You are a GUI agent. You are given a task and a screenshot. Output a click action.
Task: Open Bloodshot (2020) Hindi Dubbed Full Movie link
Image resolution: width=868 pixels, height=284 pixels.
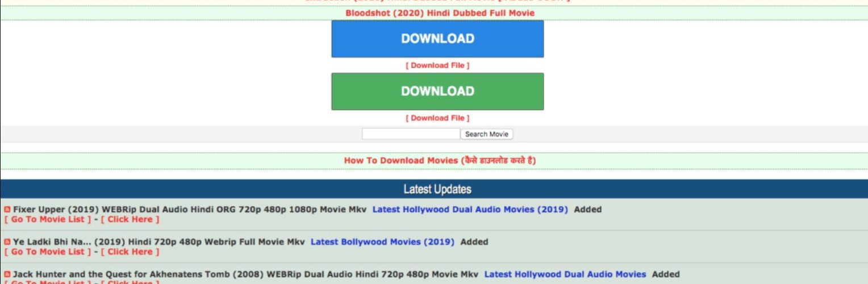pyautogui.click(x=440, y=13)
